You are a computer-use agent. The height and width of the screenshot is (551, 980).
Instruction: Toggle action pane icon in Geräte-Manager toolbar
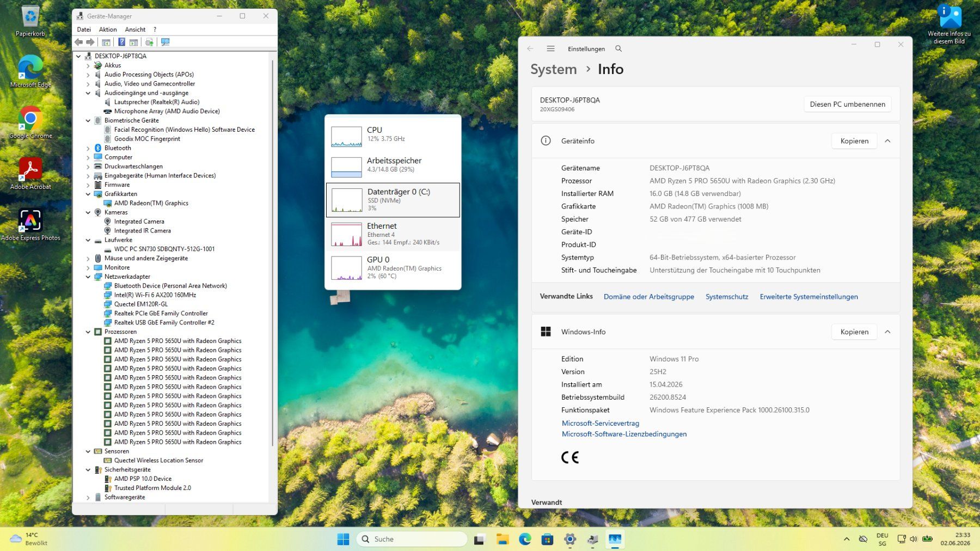coord(133,42)
